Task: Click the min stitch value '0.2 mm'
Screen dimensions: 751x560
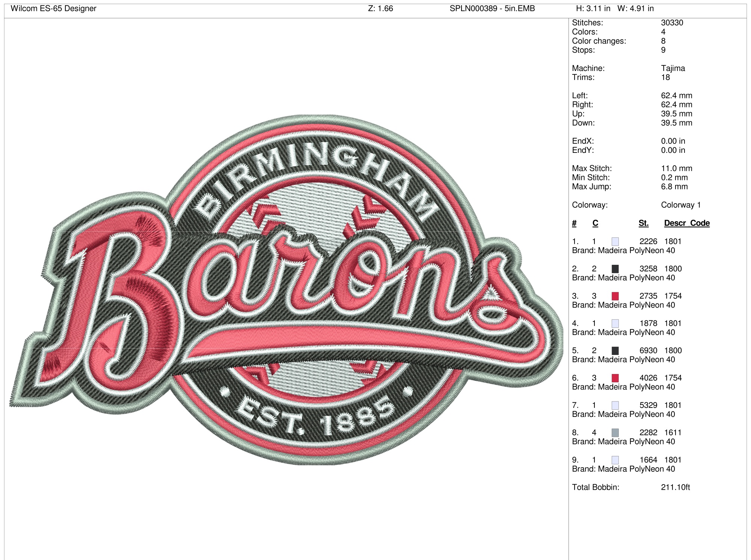Action: click(674, 178)
